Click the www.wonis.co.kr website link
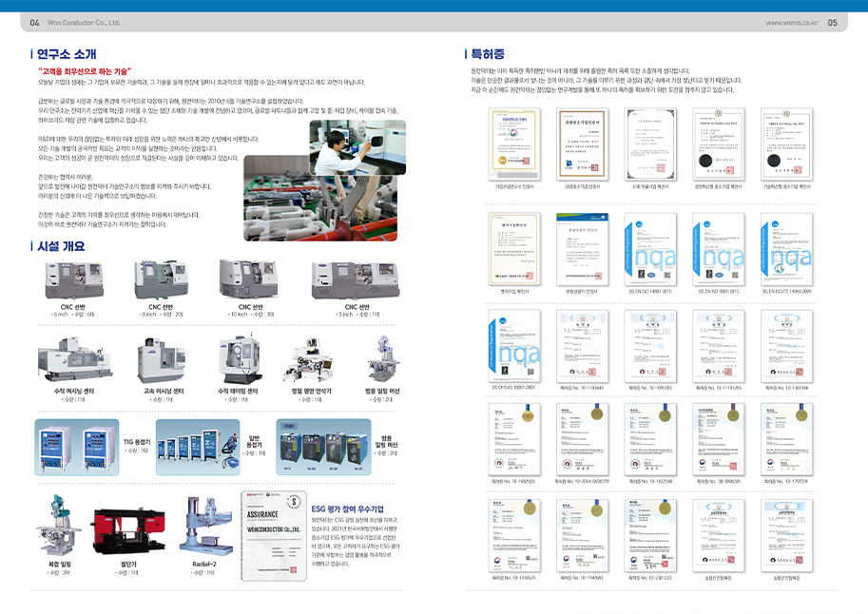868x614 pixels. [790, 22]
